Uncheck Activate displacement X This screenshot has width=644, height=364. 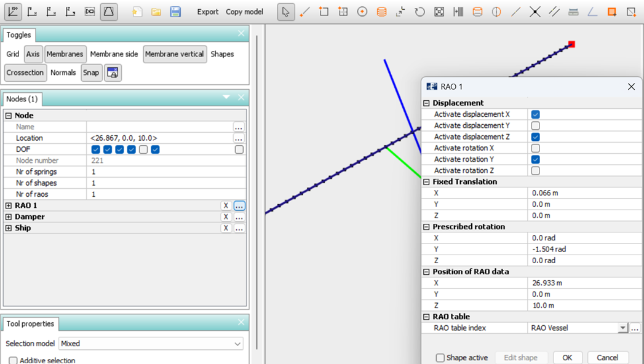[535, 114]
